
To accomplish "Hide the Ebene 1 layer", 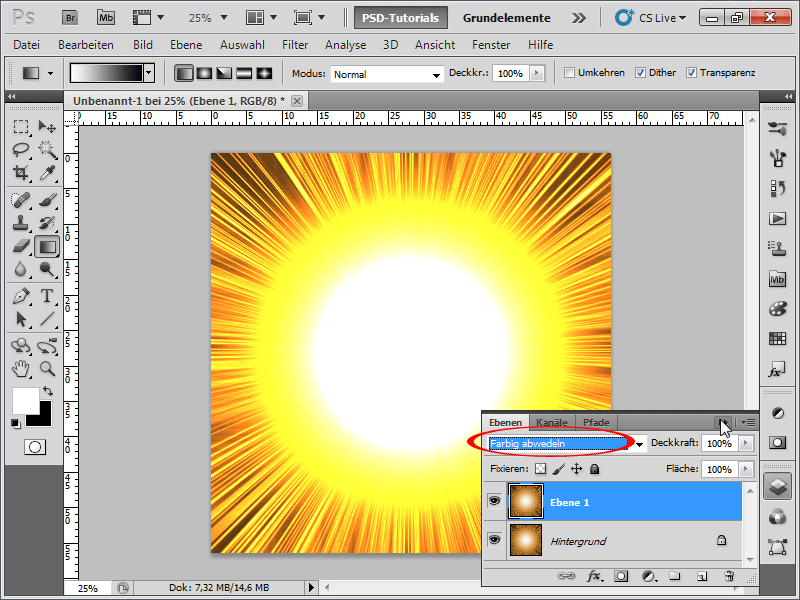I will [494, 501].
